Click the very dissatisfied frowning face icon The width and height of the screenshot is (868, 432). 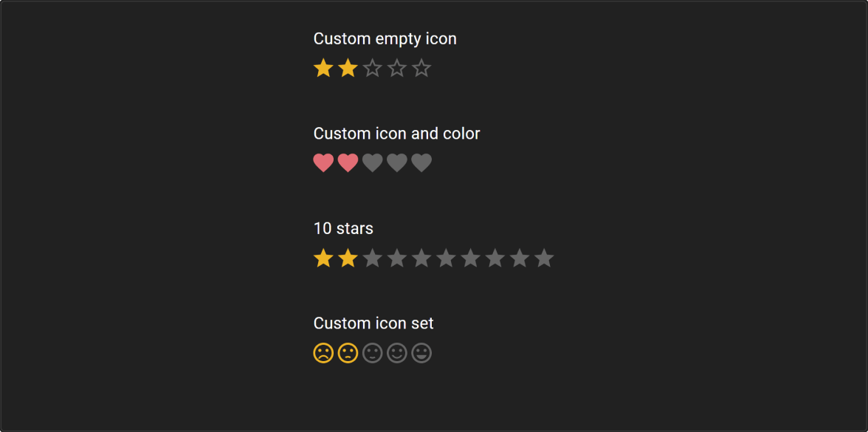point(323,354)
